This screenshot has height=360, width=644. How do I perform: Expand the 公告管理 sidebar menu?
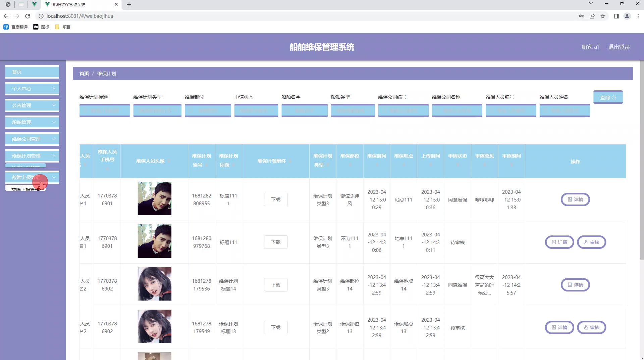tap(32, 105)
